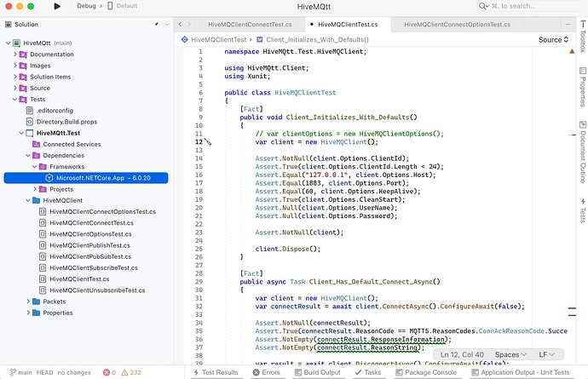Choose the Default run target
The image size is (588, 379).
[x=123, y=6]
